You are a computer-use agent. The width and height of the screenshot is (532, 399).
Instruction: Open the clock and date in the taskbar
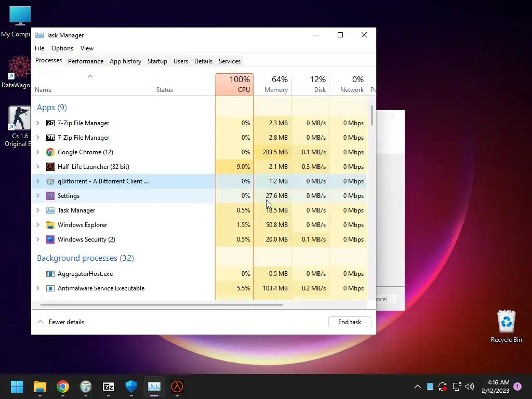click(495, 387)
